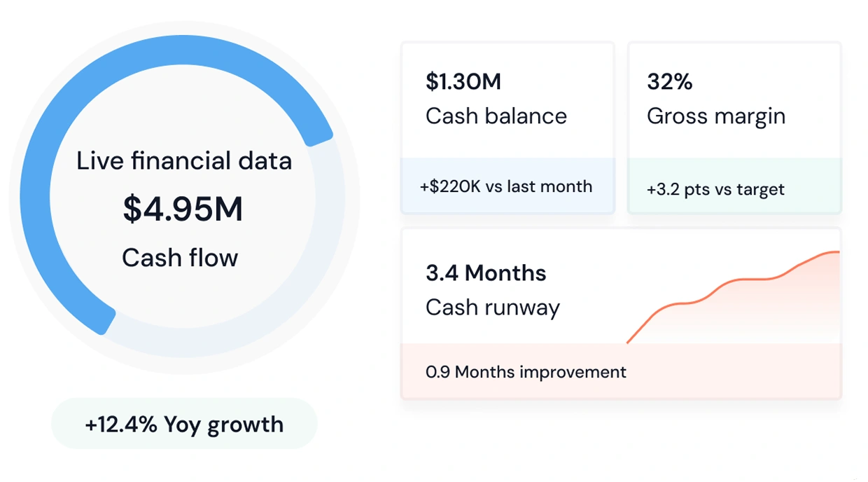Viewport: 868px width, 482px height.
Task: Click the "+3.2 pts vs target" footer
Action: [715, 189]
